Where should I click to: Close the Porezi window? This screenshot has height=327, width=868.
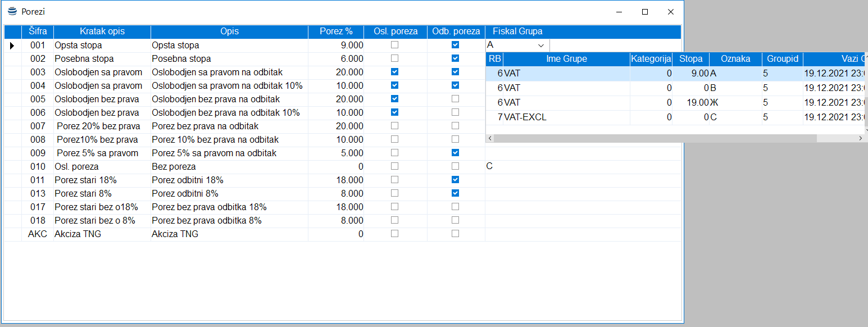670,12
